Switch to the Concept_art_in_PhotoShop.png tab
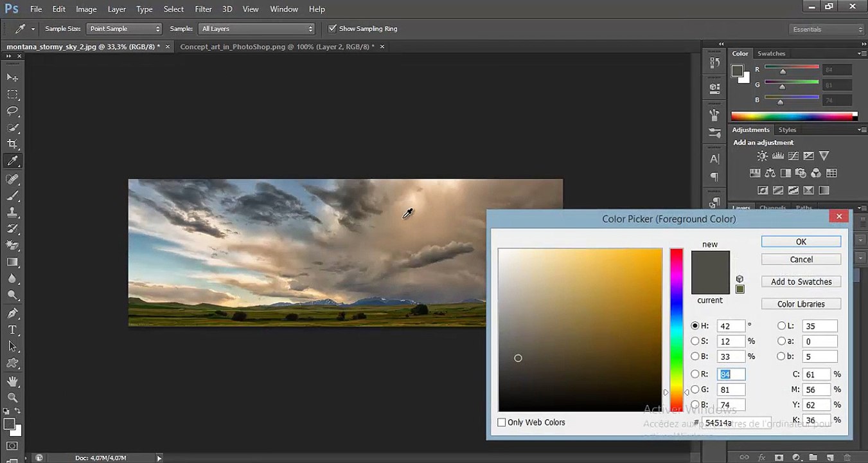868x463 pixels. point(276,47)
